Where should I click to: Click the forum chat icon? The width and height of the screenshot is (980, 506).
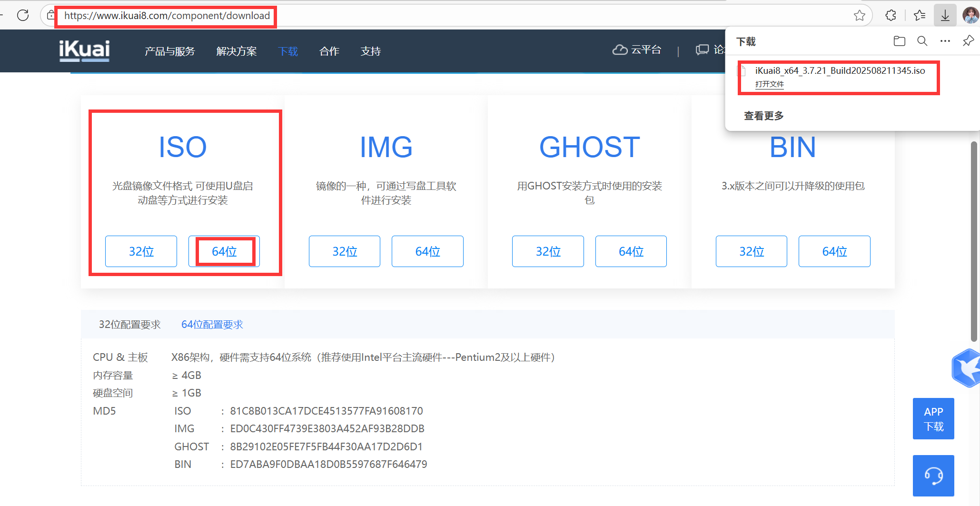(x=702, y=50)
